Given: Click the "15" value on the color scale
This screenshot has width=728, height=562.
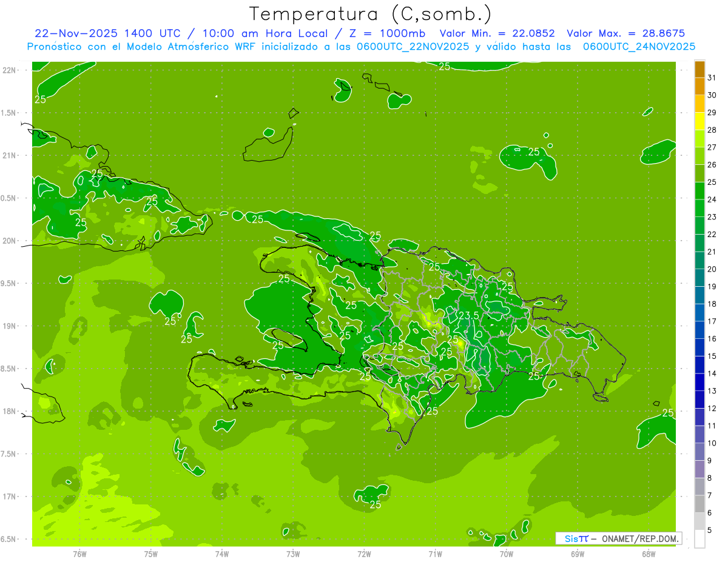Looking at the screenshot, I should 712,356.
